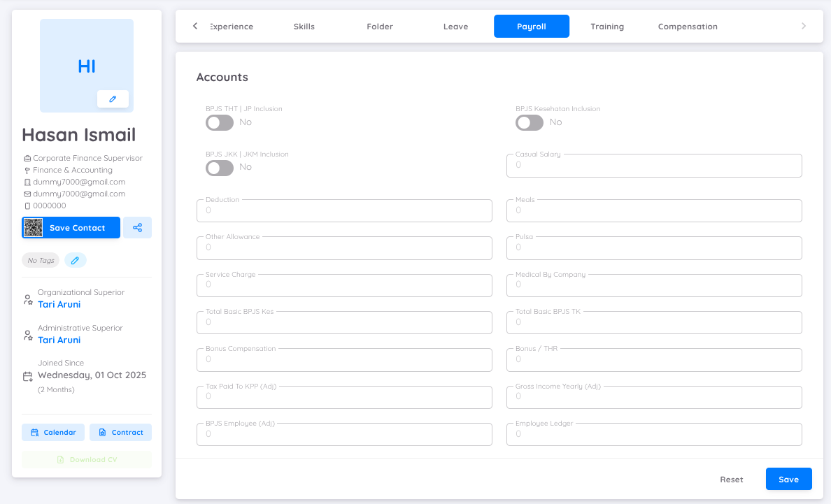Open the employee's Contract
This screenshot has height=504, width=831.
pyautogui.click(x=120, y=432)
